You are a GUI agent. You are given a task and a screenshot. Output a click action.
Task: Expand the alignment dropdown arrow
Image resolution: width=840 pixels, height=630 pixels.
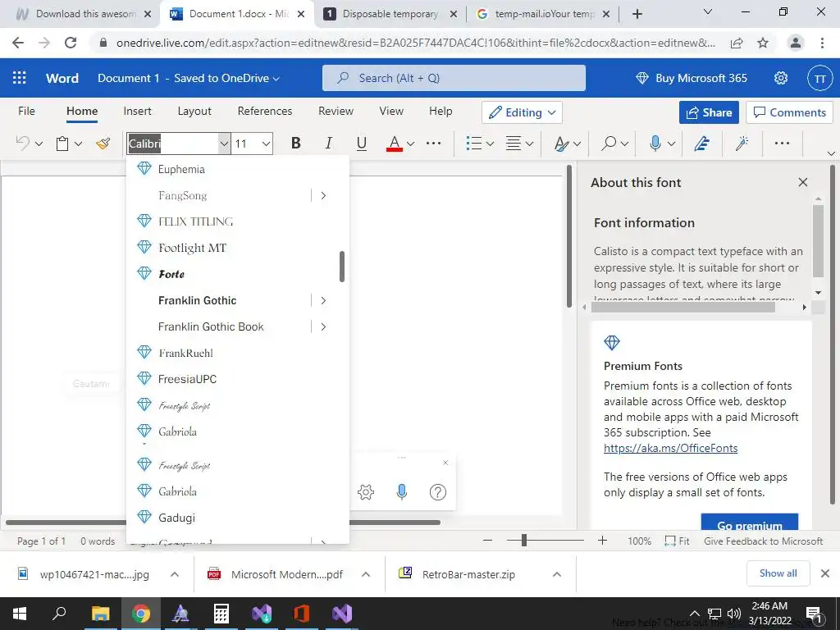pyautogui.click(x=529, y=144)
